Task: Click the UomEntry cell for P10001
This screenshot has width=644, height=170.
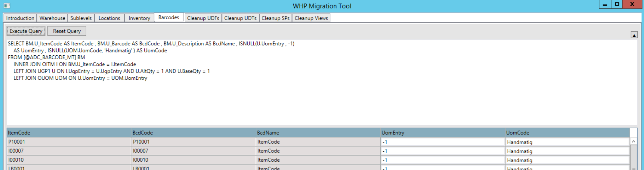Action: coord(442,142)
